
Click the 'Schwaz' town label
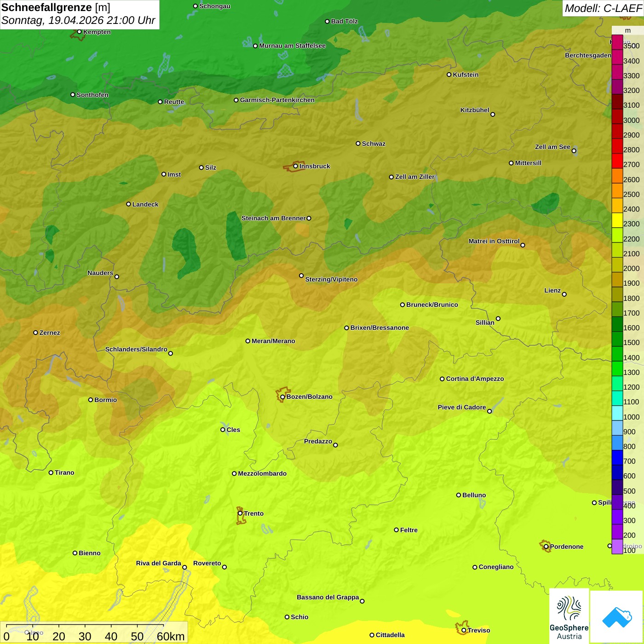pyautogui.click(x=374, y=144)
